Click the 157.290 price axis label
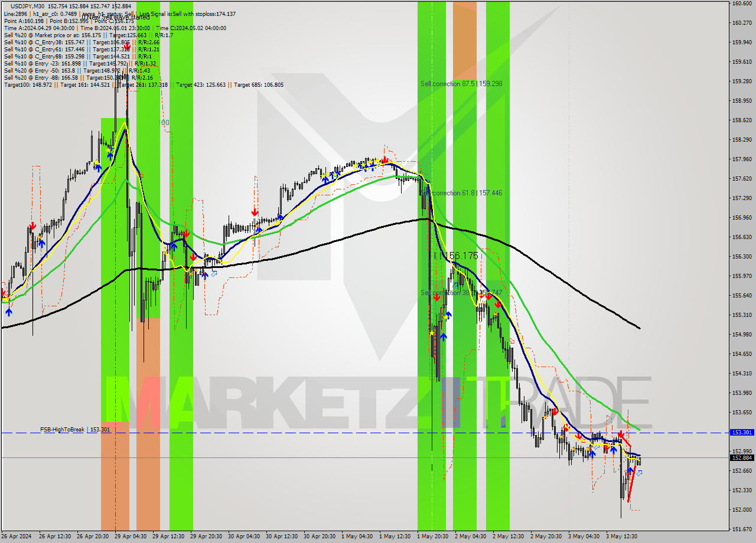The width and height of the screenshot is (756, 543). (742, 198)
